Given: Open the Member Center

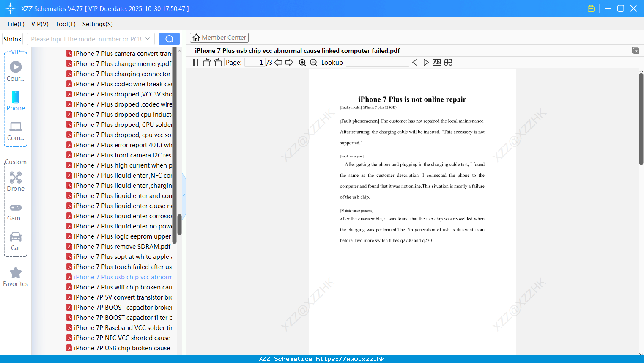Looking at the screenshot, I should point(219,38).
